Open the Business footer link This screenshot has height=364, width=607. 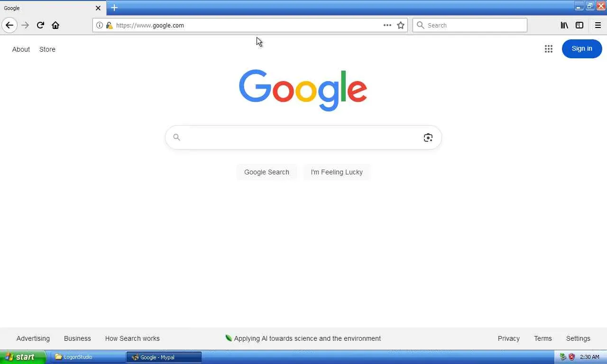77,338
